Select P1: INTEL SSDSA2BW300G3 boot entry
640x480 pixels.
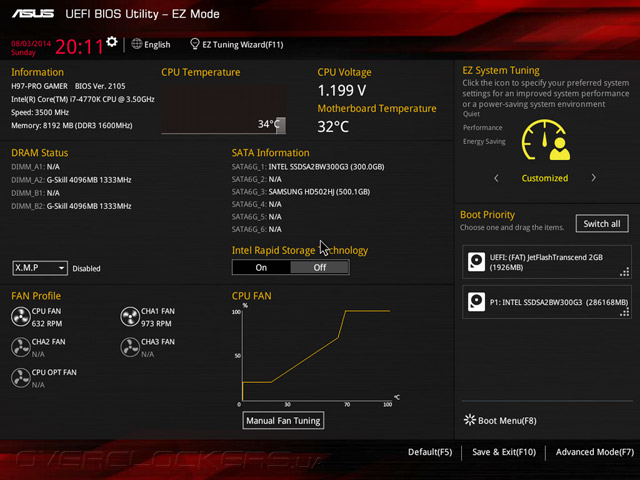point(547,302)
